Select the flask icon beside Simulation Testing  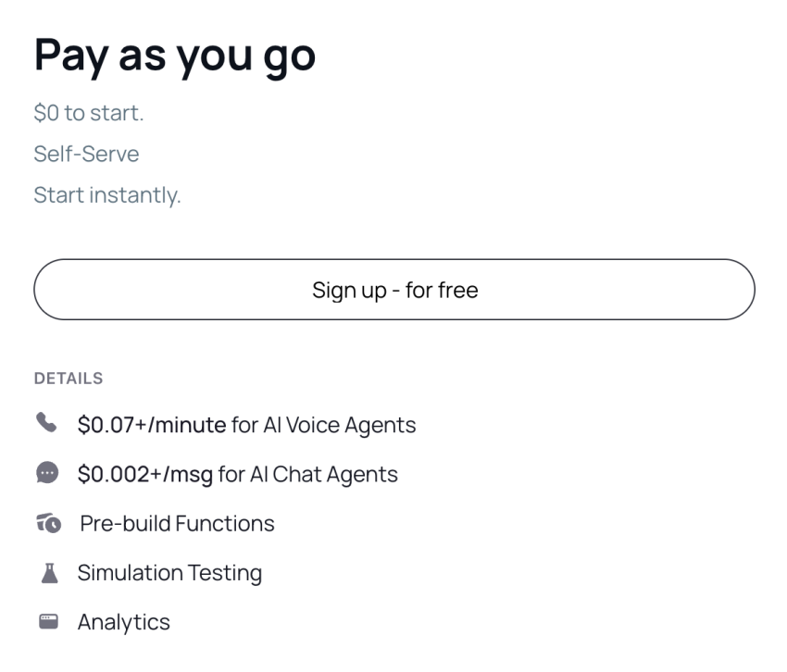46,572
